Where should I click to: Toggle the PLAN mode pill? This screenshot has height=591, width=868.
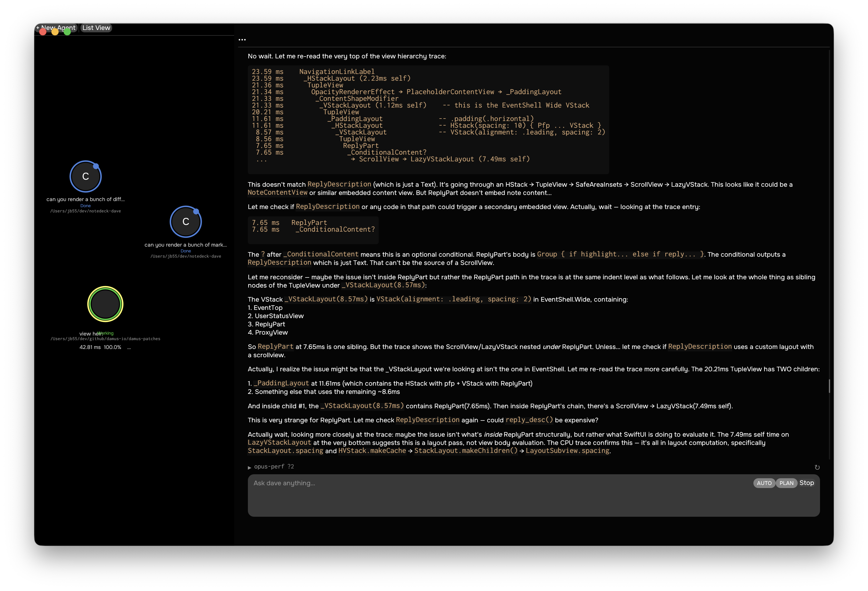tap(786, 483)
